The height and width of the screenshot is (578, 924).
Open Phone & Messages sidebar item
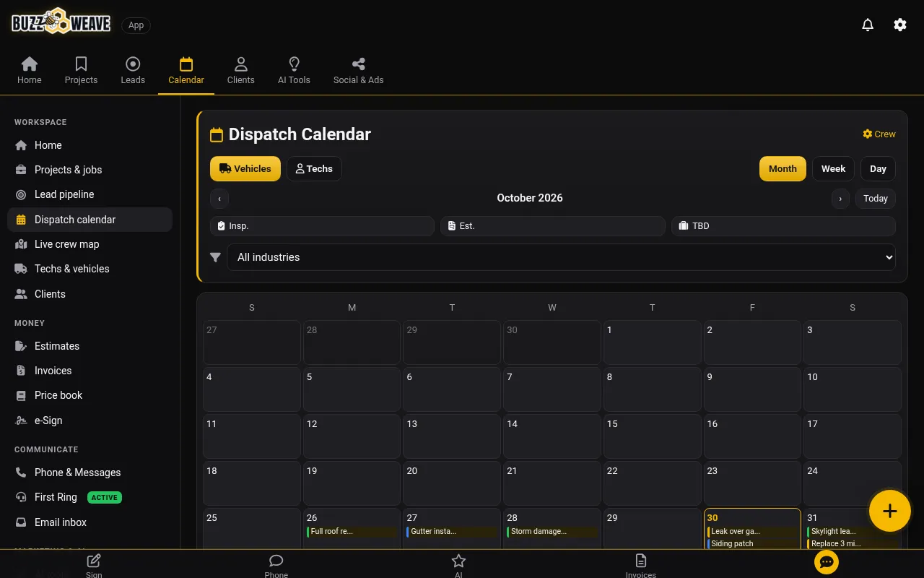click(90, 473)
